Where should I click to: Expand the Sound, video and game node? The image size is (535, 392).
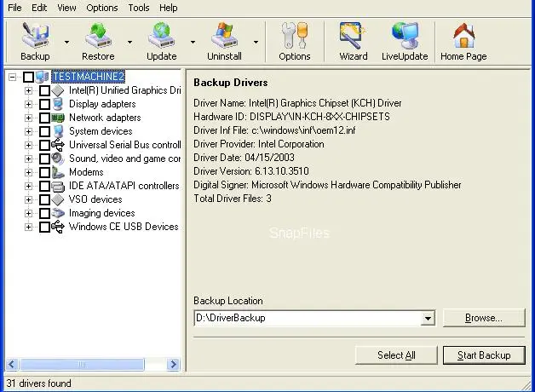[28, 159]
